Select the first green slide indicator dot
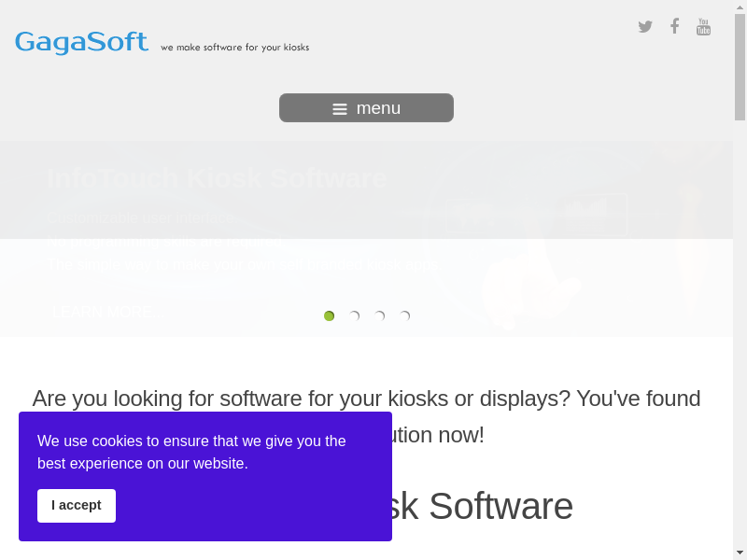Image resolution: width=747 pixels, height=560 pixels. [x=330, y=315]
